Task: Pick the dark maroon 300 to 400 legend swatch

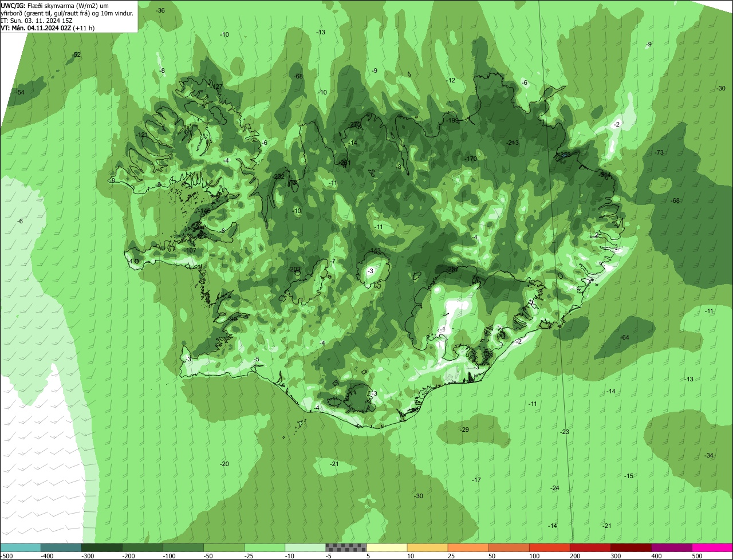Action: tap(630, 547)
